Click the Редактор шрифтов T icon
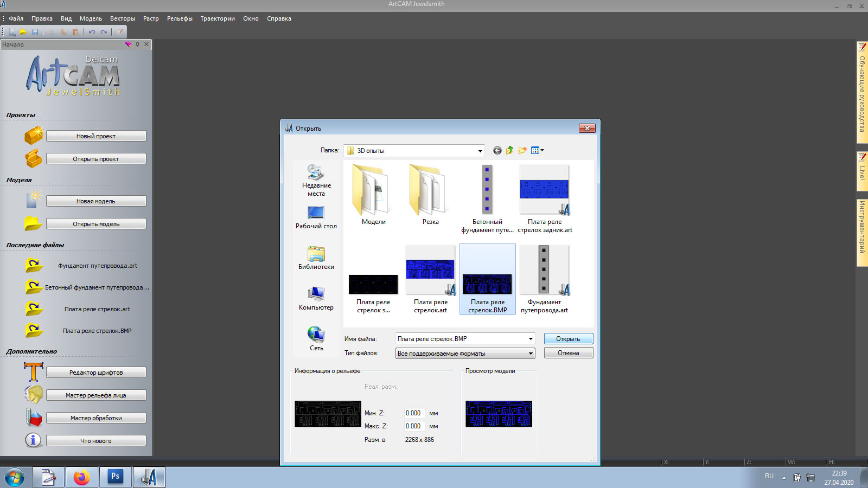The width and height of the screenshot is (868, 488). (34, 372)
